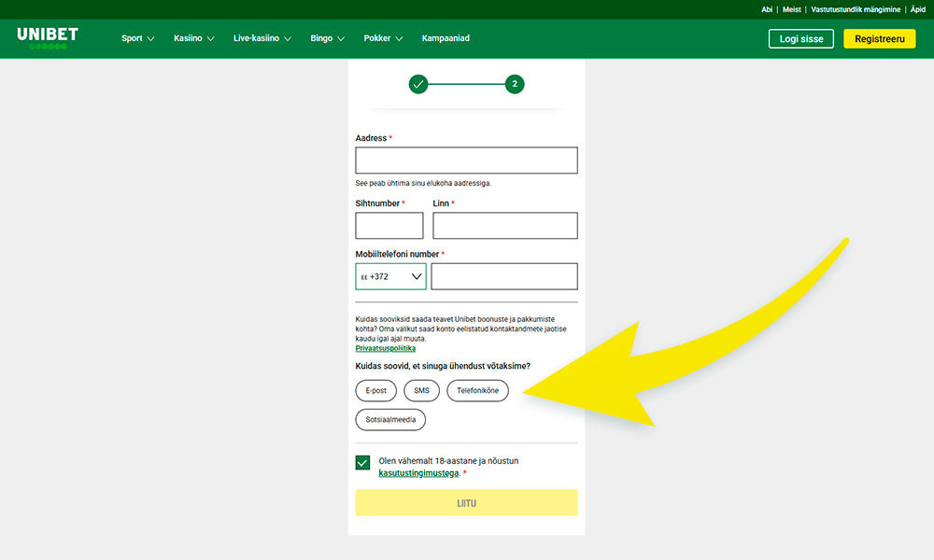Screen dimensions: 934x560
Task: Click the Logi sisse button
Action: click(800, 38)
